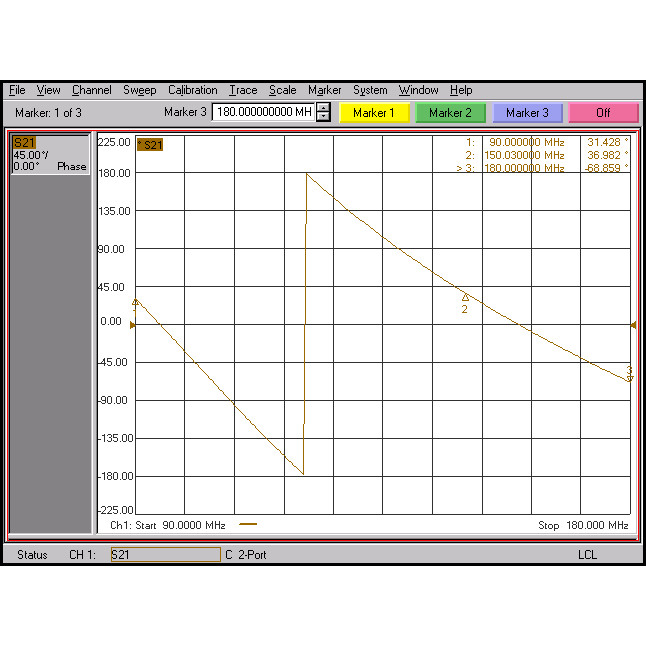The height and width of the screenshot is (646, 646).
Task: Click the '-180.00' scale label
Action: [116, 476]
